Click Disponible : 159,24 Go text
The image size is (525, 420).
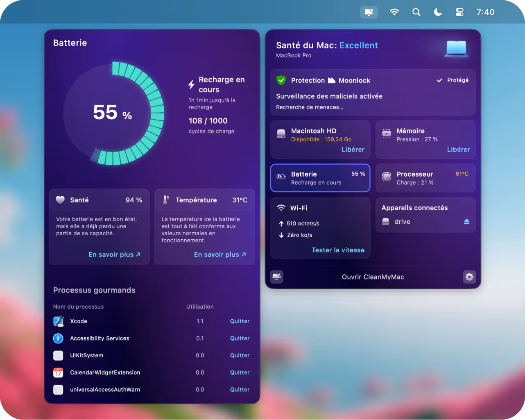[x=321, y=139]
